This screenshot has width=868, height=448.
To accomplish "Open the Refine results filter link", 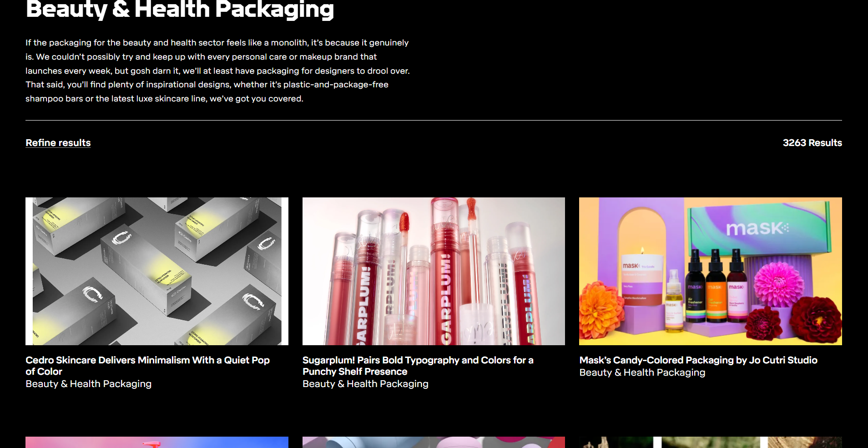I will pyautogui.click(x=58, y=143).
